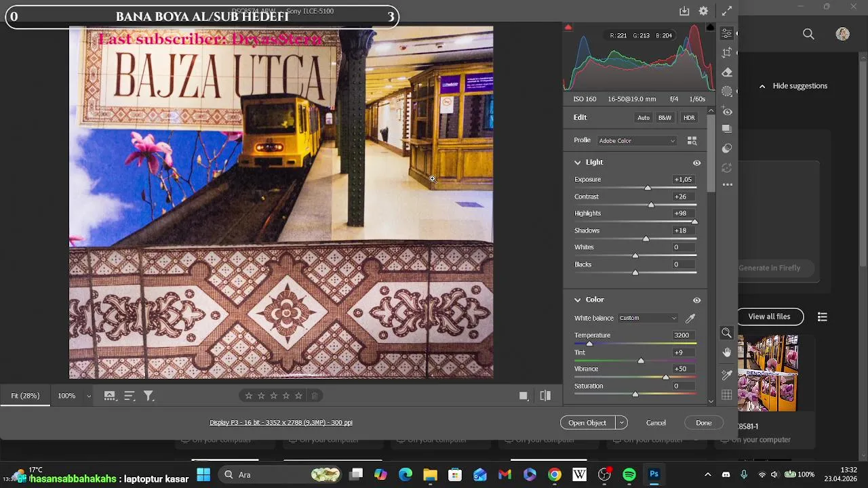Toggle the grid overlay icon
This screenshot has height=488, width=868.
tap(727, 394)
